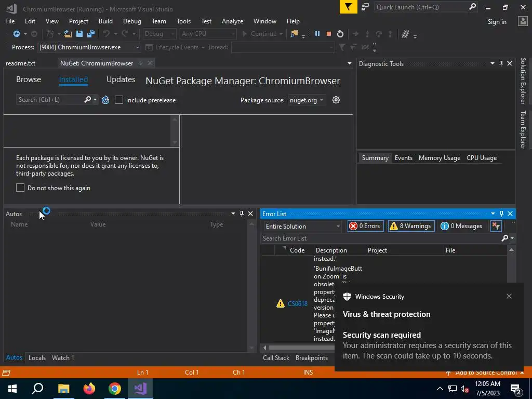The width and height of the screenshot is (532, 399).
Task: Open File Explorer from the taskbar
Action: click(x=63, y=389)
